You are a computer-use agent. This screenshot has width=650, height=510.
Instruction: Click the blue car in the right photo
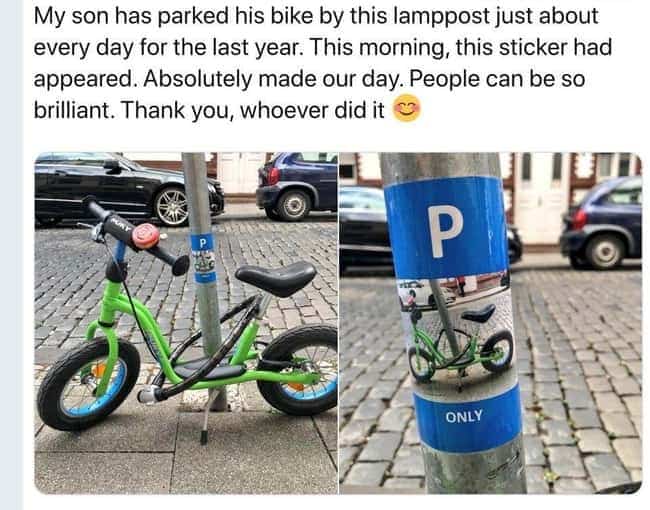pos(602,223)
